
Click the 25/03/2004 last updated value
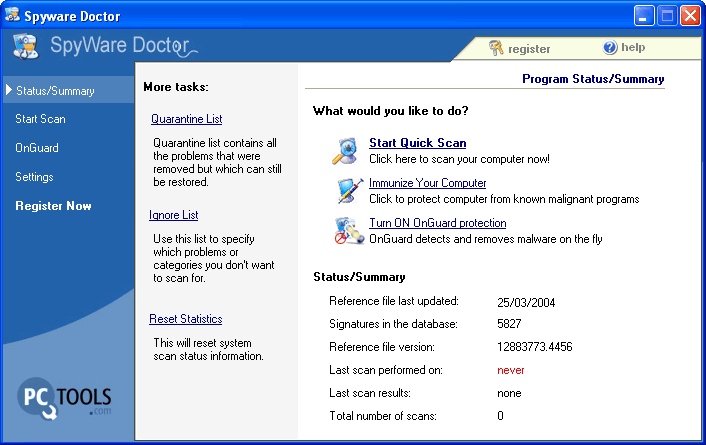click(526, 302)
